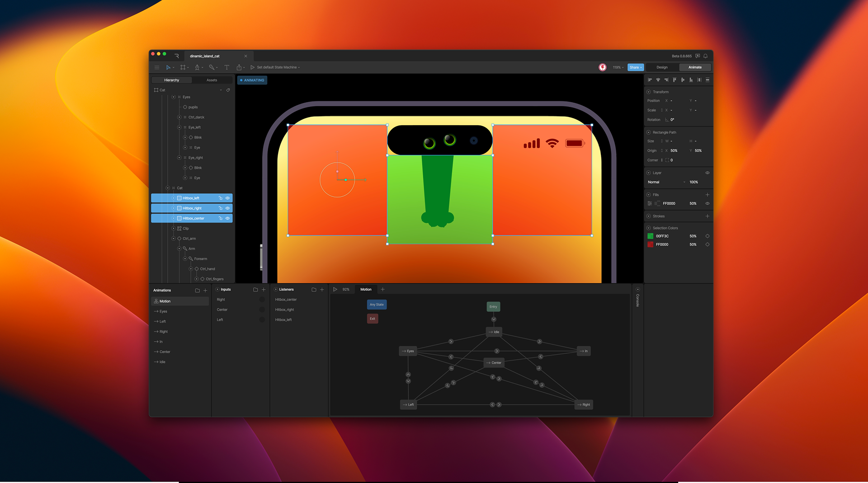The image size is (868, 483).
Task: Toggle Hitbox_center visibility eye
Action: [227, 218]
